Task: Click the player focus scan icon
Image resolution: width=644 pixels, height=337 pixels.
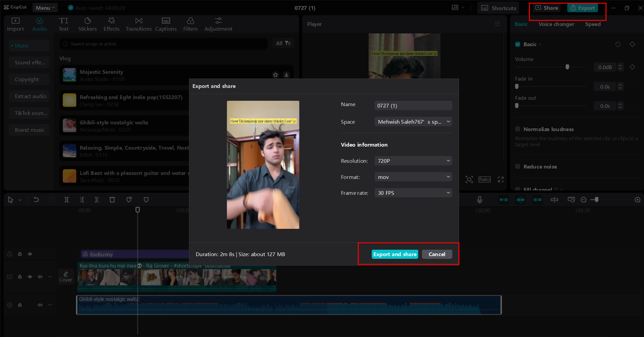Action: coord(469,180)
